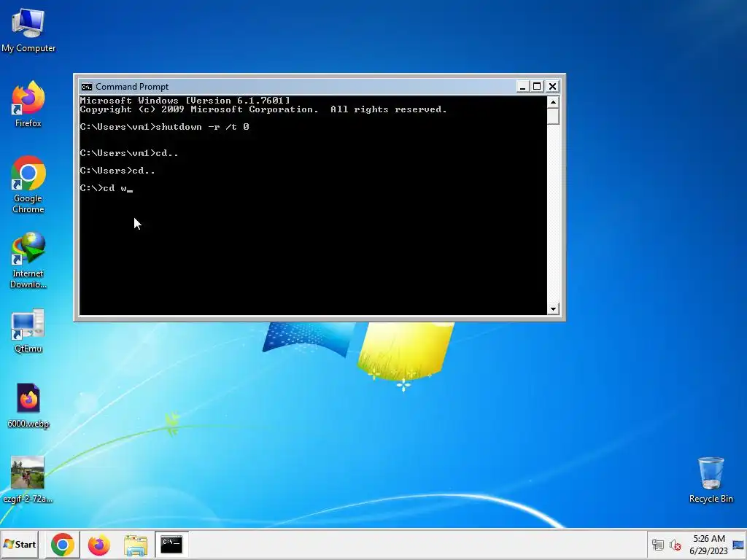
Task: Minimize the Command Prompt window
Action: (x=522, y=86)
